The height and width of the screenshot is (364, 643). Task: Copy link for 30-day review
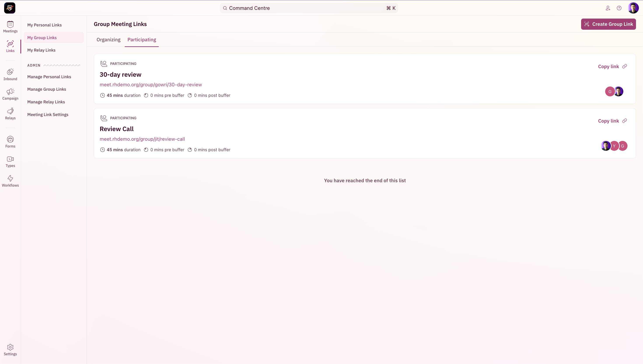coord(612,66)
